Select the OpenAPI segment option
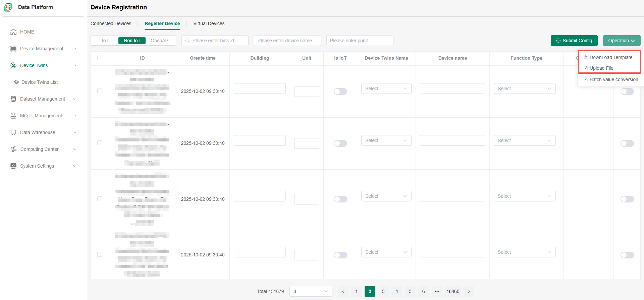The image size is (644, 300). [160, 41]
